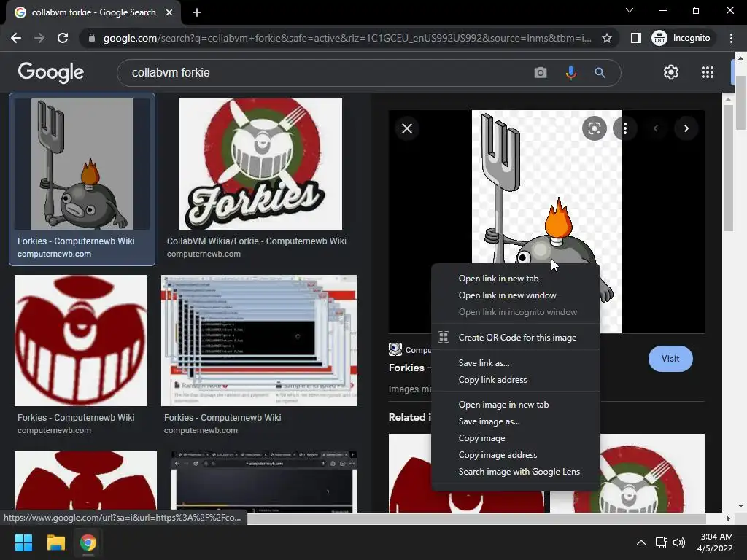Start voice search with microphone icon
Image resolution: width=747 pixels, height=560 pixels.
click(x=570, y=72)
